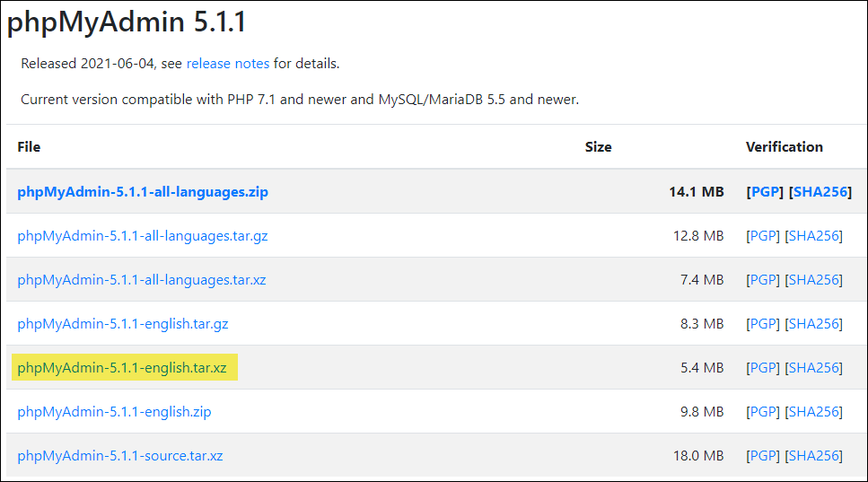Open PGP signature for english.tar.xz
The height and width of the screenshot is (482, 868).
(763, 368)
